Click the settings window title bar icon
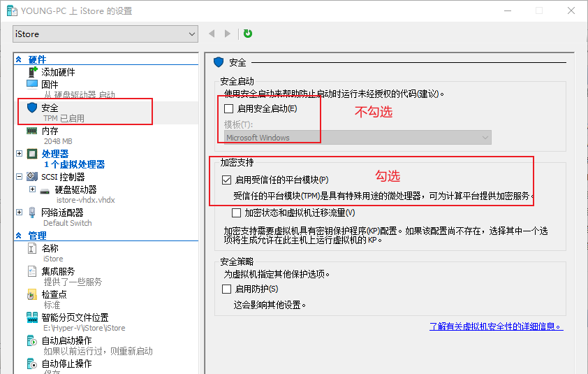 [12, 11]
